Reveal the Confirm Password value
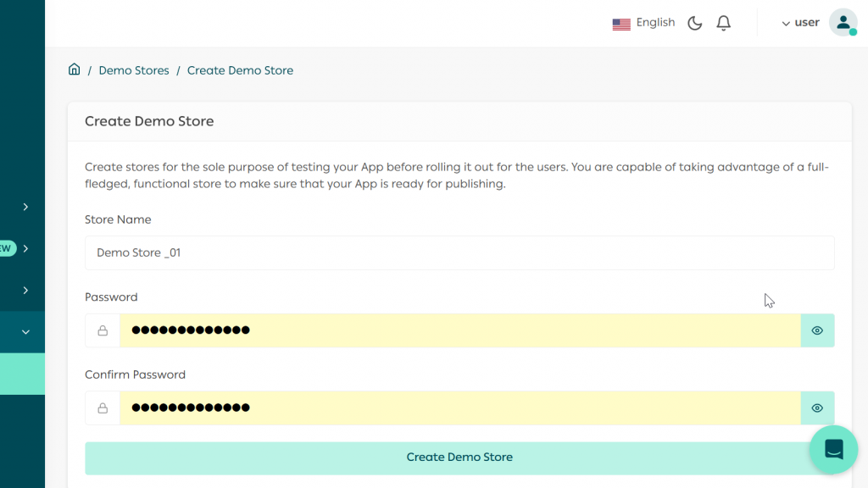 point(817,408)
